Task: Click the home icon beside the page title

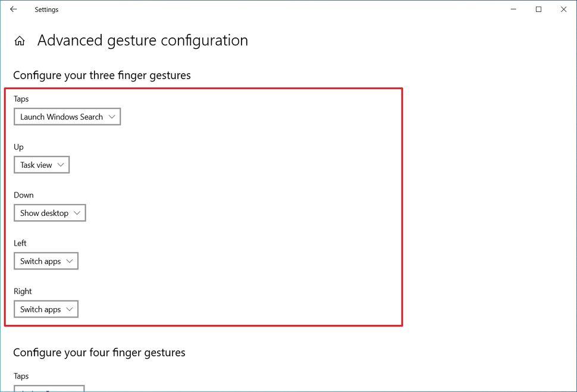Action: click(20, 40)
